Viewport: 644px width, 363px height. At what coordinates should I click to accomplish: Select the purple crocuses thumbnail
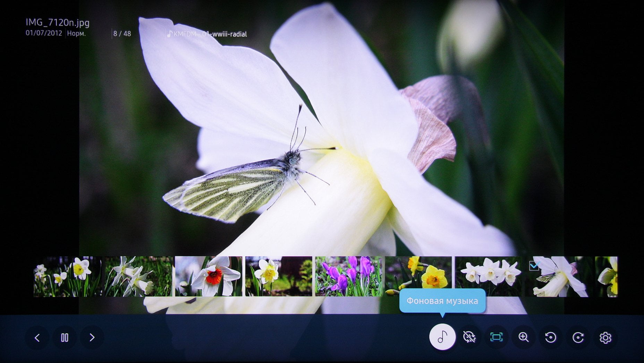pyautogui.click(x=348, y=277)
